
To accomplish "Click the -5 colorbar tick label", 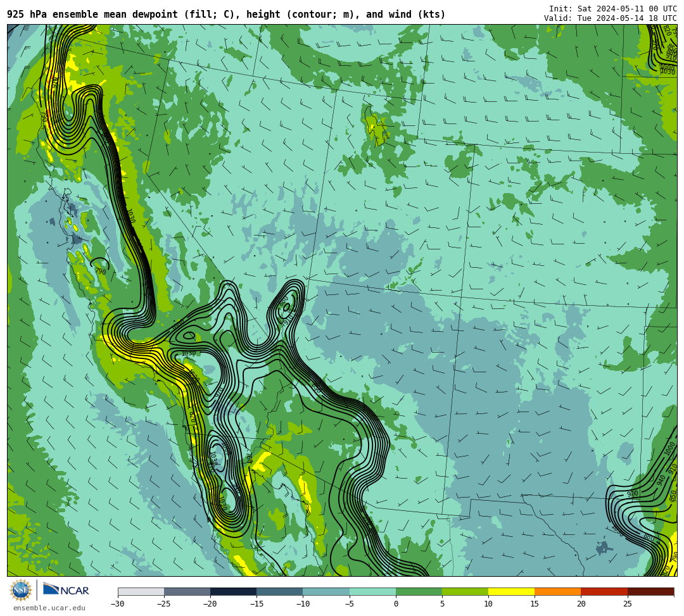I will click(349, 604).
